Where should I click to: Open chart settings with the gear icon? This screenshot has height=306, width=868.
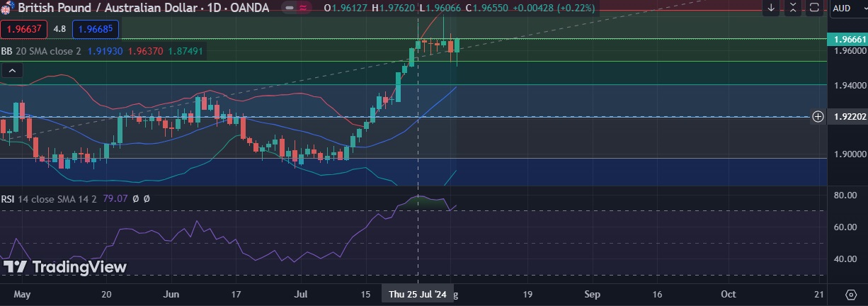[x=851, y=294]
